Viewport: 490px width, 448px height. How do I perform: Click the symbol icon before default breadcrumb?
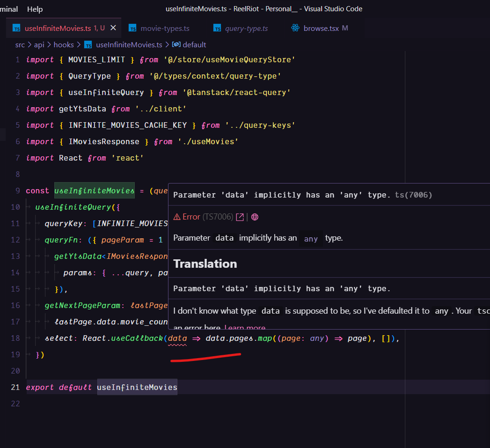pyautogui.click(x=176, y=44)
